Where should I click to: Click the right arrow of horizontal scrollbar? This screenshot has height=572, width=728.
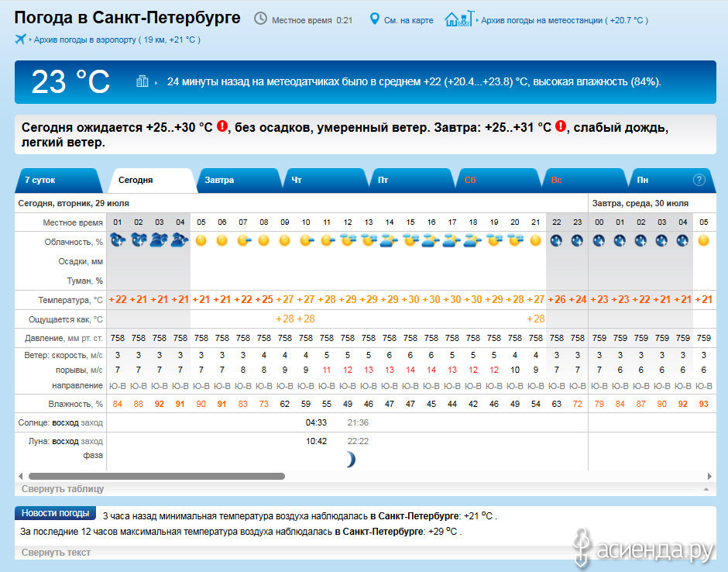click(709, 477)
